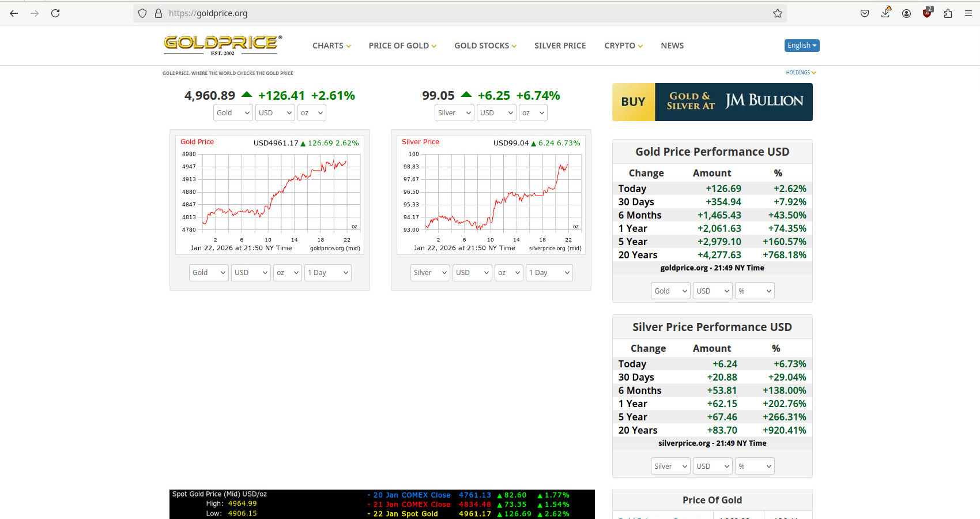Open the PRICE OF GOLD menu
This screenshot has height=519, width=980.
tap(402, 46)
